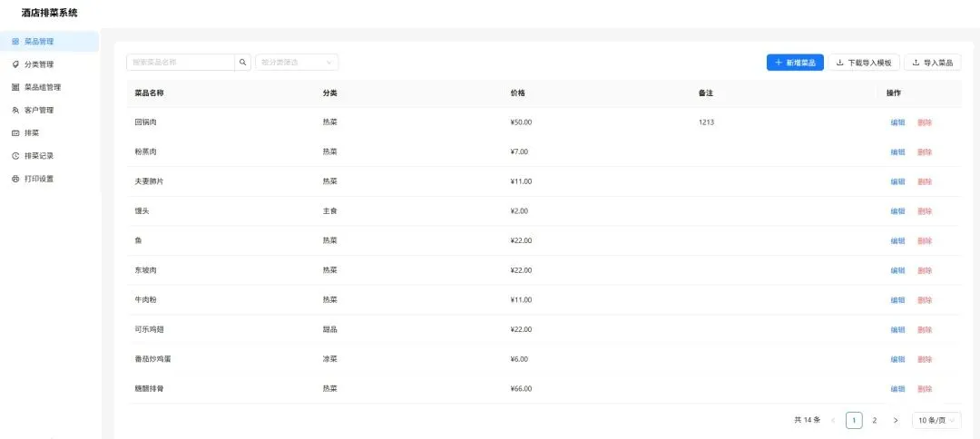Screen dimensions: 980x439
Task: Select the 菜品组管理 sidebar icon
Action: point(15,87)
